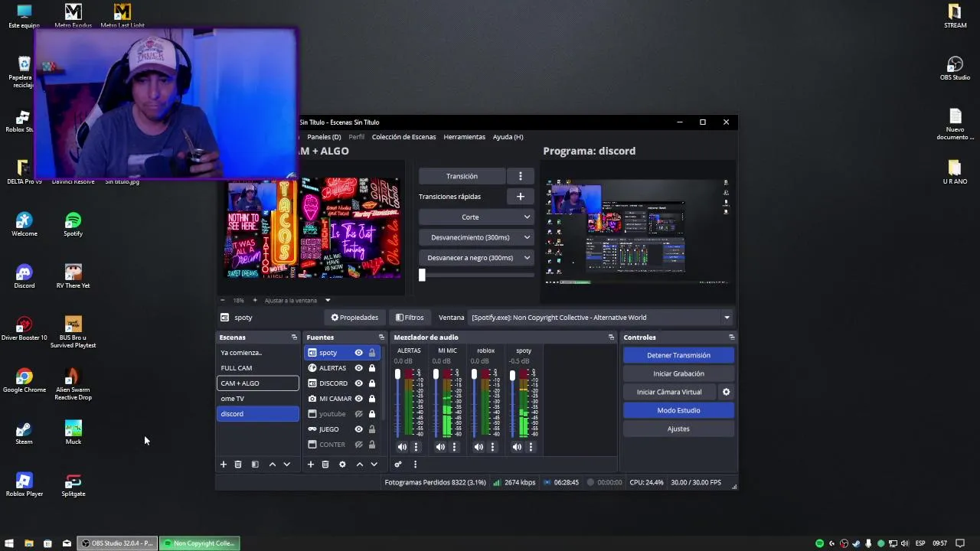
Task: Click Iniciar Cámara Virtual button
Action: click(669, 392)
